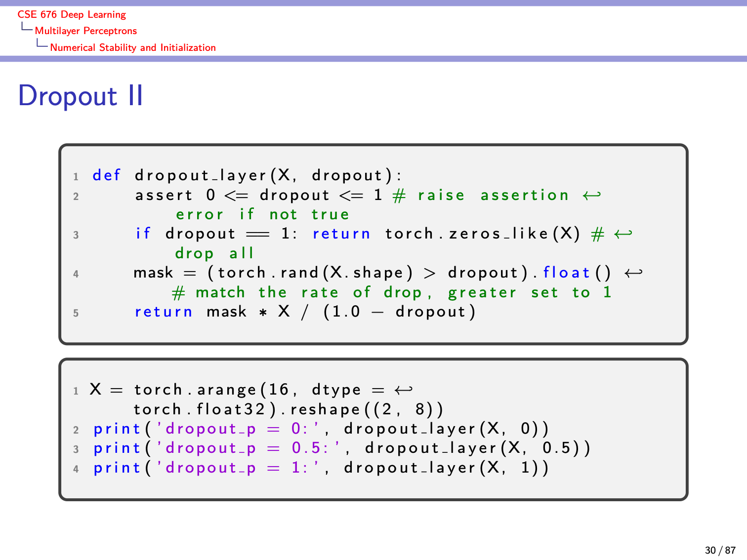Click the 'float()' call on line 4
747x560 pixels.
577,273
